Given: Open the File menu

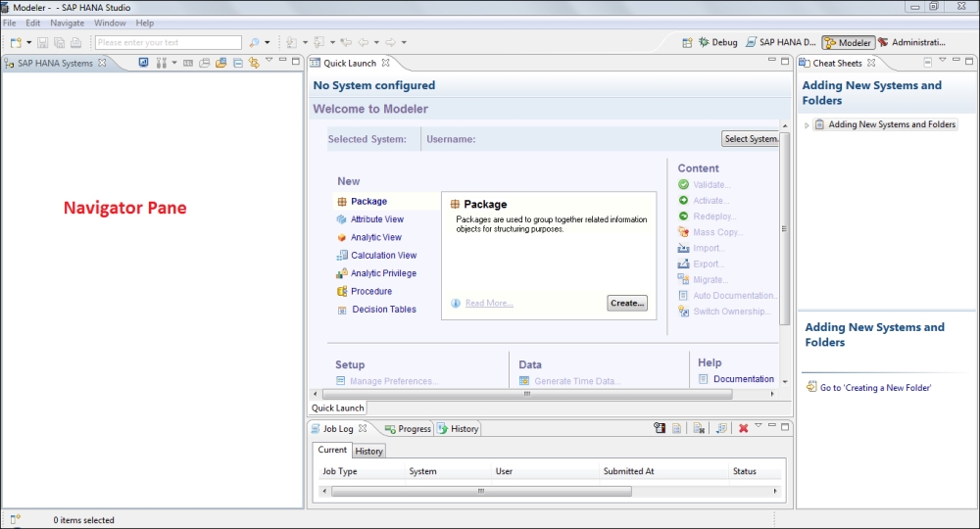Looking at the screenshot, I should pyautogui.click(x=10, y=24).
